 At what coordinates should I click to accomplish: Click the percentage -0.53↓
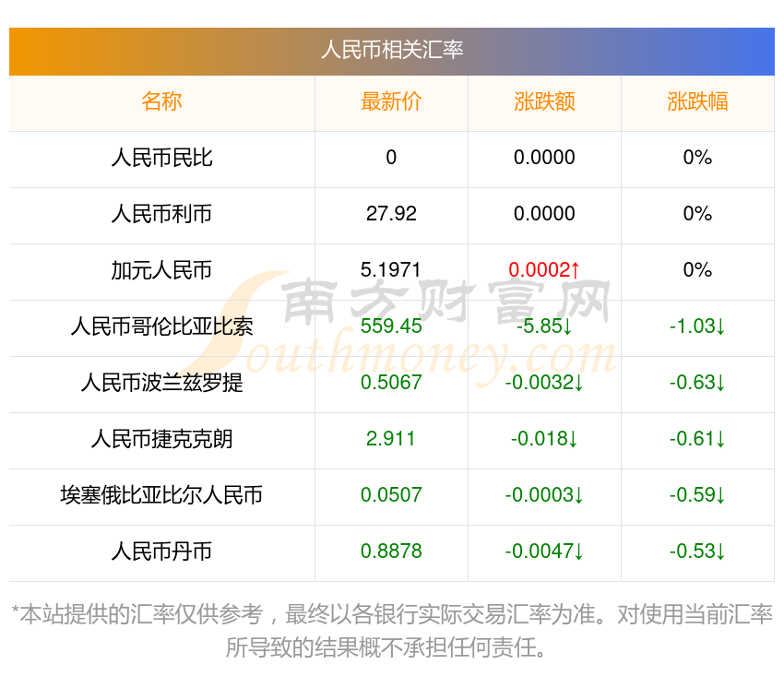tap(697, 551)
